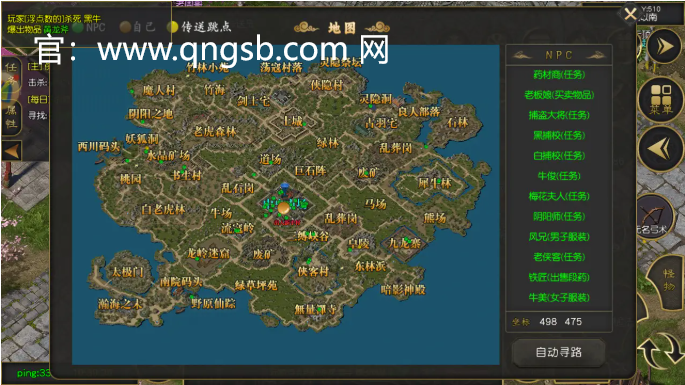685x385 pixels.
Task: Click 乱葬岗 label near 石林
Action: coord(395,148)
